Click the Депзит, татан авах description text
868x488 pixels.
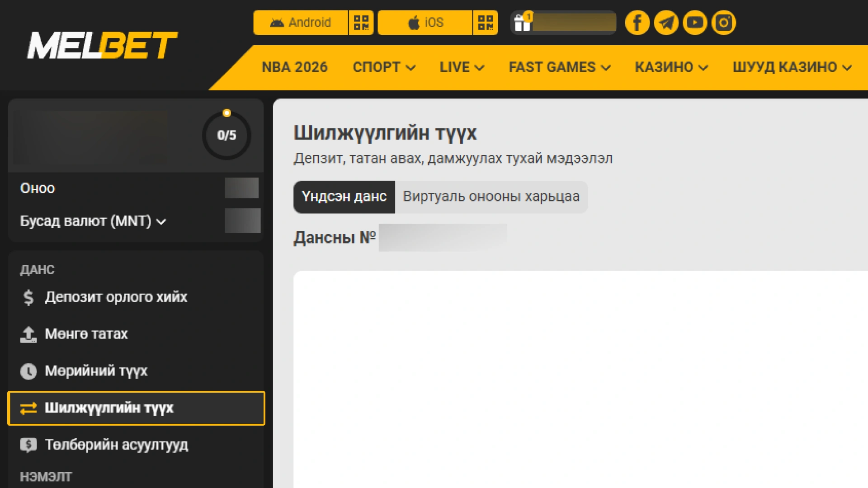click(x=453, y=159)
